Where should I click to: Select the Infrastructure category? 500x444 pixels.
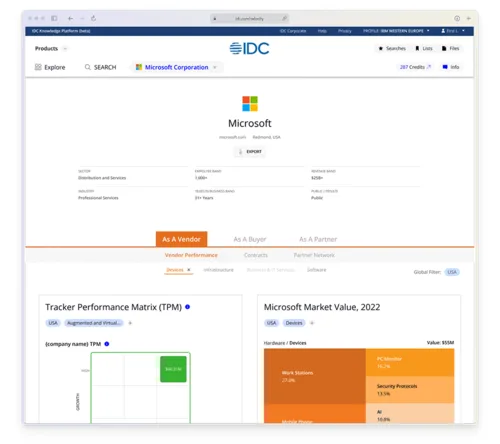[218, 270]
